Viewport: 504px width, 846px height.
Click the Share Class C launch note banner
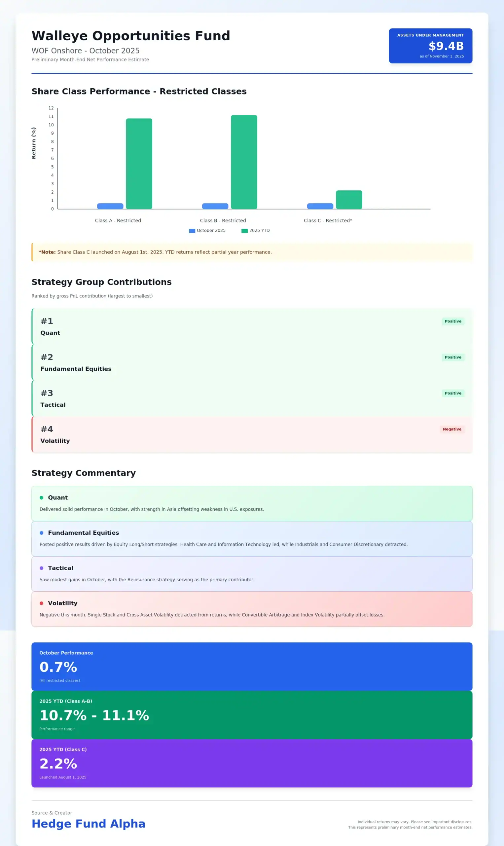(252, 252)
